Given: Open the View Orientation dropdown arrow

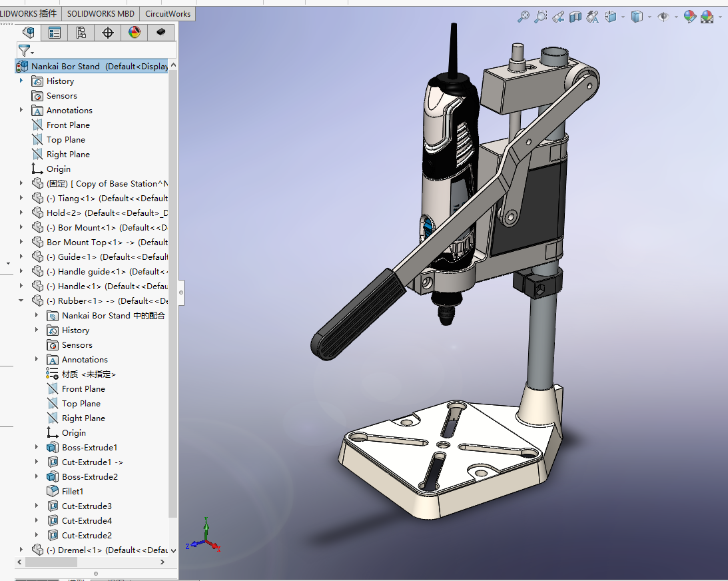Looking at the screenshot, I should click(x=623, y=17).
